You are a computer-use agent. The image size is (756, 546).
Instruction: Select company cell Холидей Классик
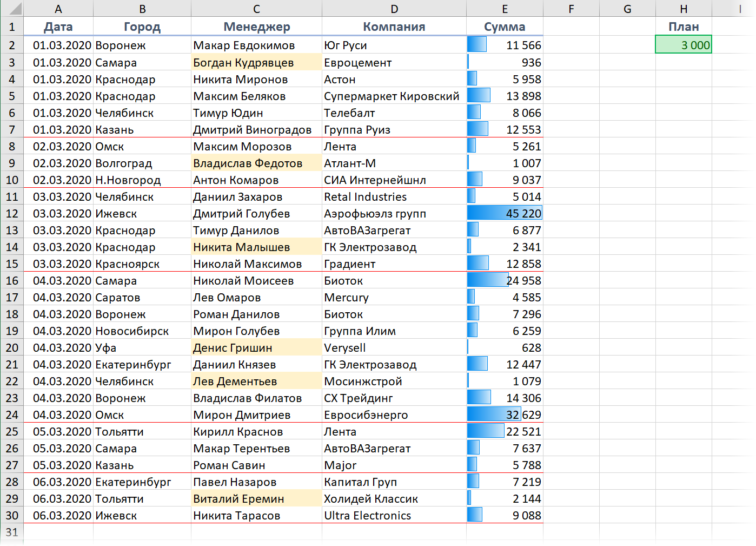394,498
